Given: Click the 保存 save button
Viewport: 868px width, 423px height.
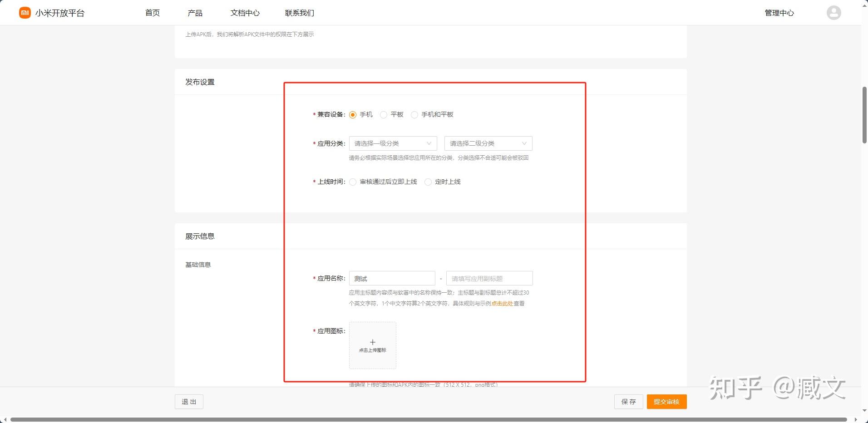Looking at the screenshot, I should pos(628,401).
